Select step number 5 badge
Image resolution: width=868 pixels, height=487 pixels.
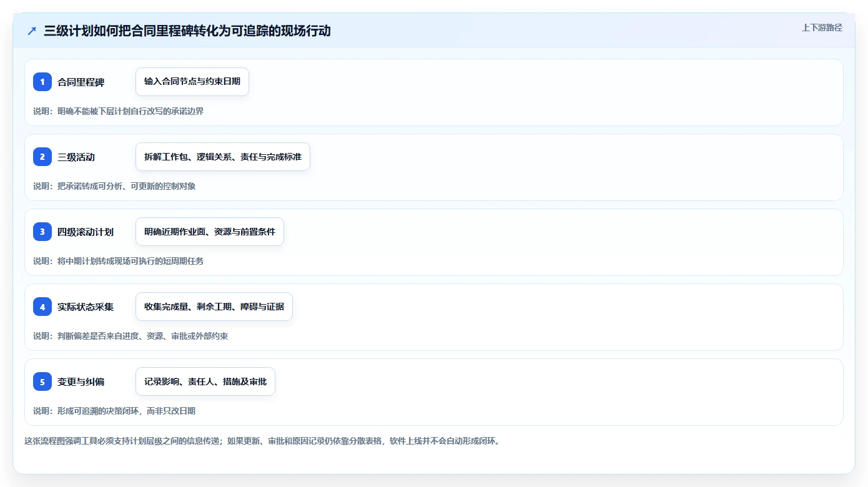pos(42,381)
